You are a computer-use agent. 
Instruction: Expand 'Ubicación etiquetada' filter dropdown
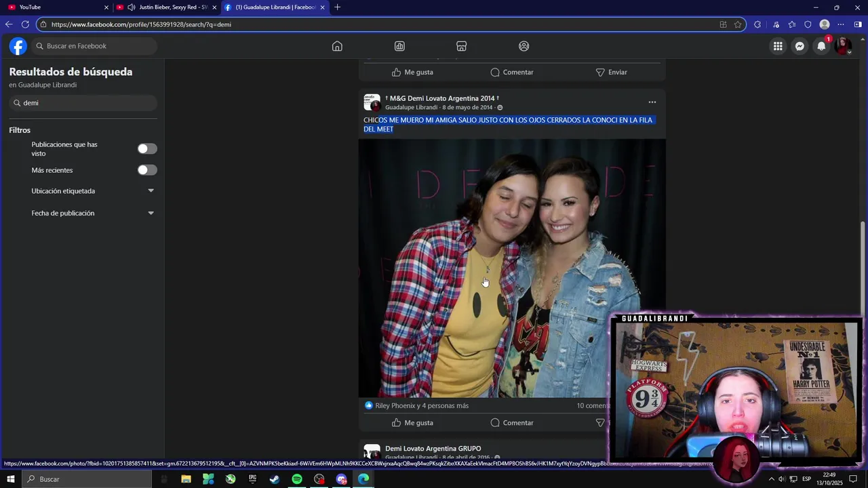pyautogui.click(x=151, y=191)
